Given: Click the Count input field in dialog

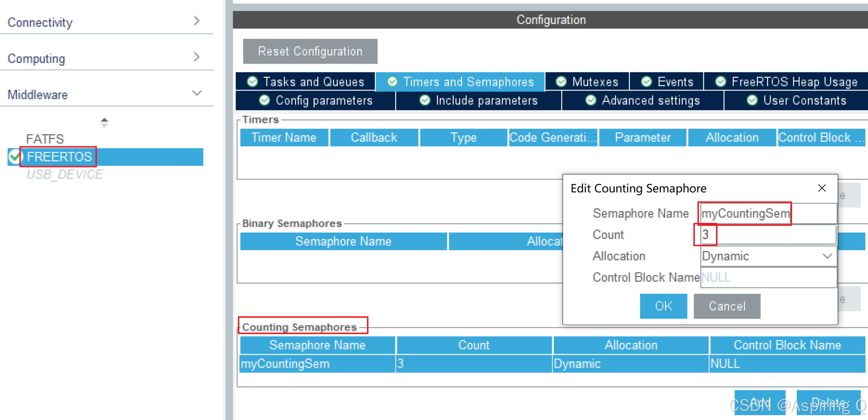Looking at the screenshot, I should pos(768,235).
